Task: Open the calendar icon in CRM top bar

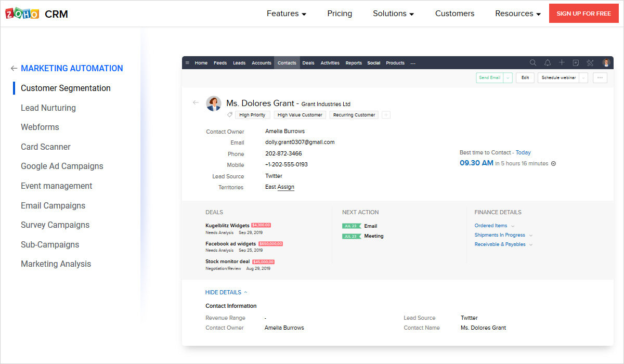Action: [576, 63]
